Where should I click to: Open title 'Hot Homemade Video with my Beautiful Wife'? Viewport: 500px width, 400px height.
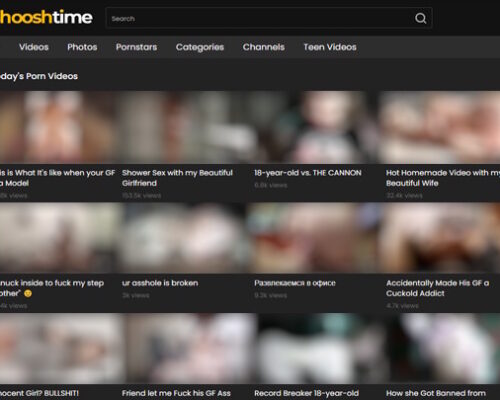click(x=443, y=178)
